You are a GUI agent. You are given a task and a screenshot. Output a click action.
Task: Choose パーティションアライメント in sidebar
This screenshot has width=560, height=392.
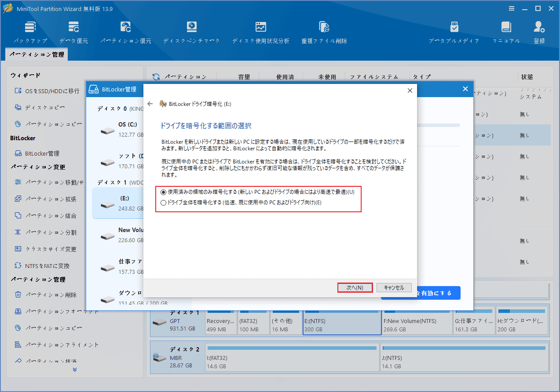(x=57, y=345)
